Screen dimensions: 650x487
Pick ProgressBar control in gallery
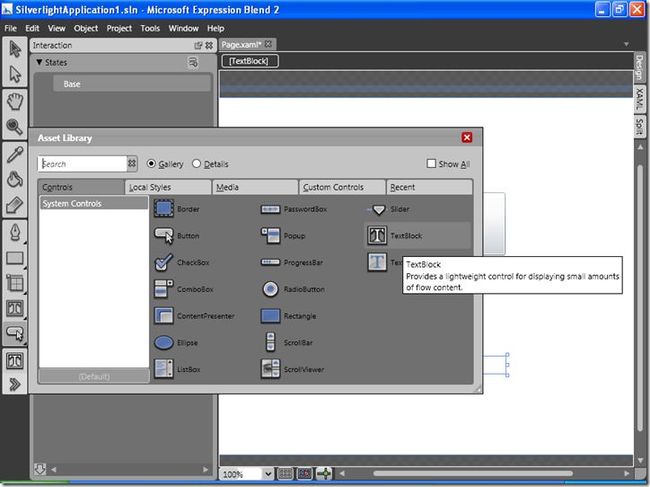click(292, 262)
